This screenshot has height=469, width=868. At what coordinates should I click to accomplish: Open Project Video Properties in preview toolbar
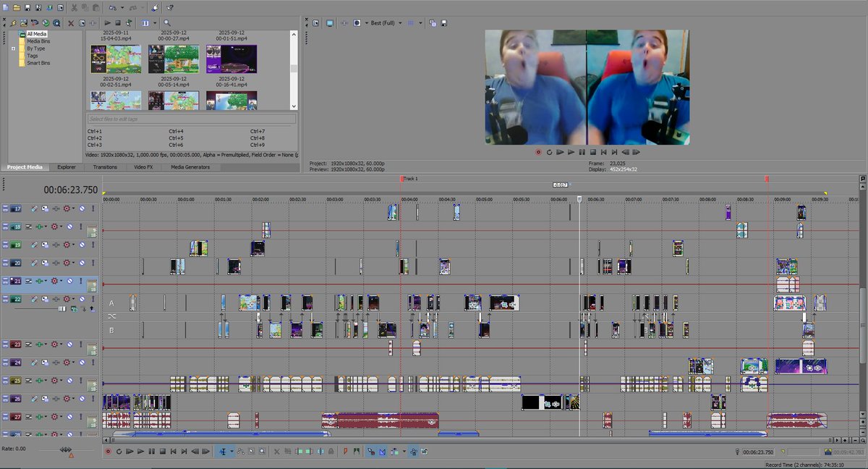coord(315,23)
